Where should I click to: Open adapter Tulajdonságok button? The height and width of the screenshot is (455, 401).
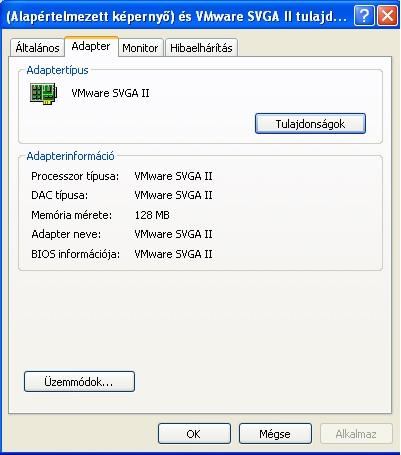[x=310, y=124]
